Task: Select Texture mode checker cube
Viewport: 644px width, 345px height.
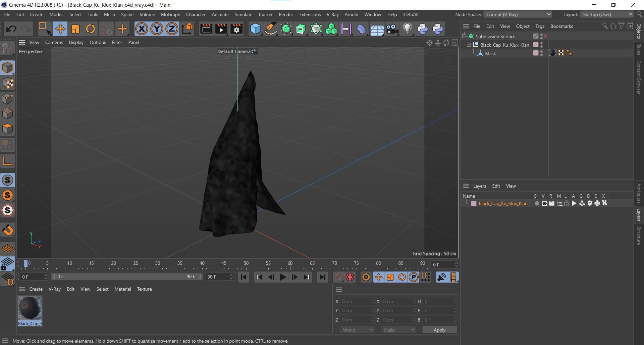Action: coord(7,83)
